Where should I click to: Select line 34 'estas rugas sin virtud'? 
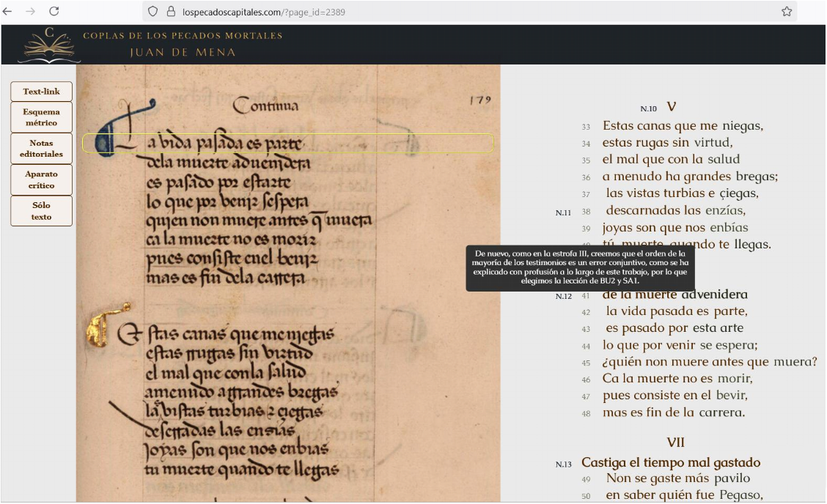pos(667,142)
